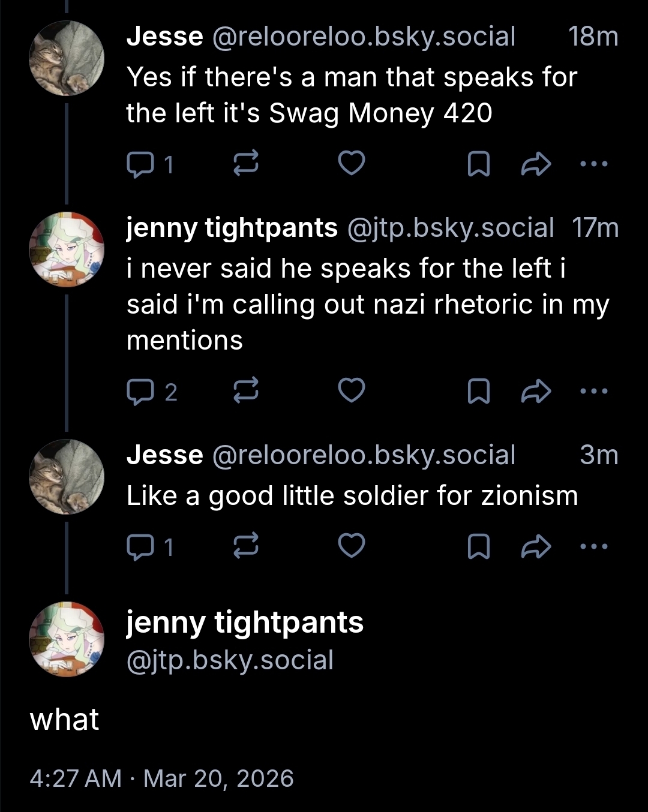
Task: Repost jenny's nazi rhetoric post
Action: pyautogui.click(x=245, y=392)
